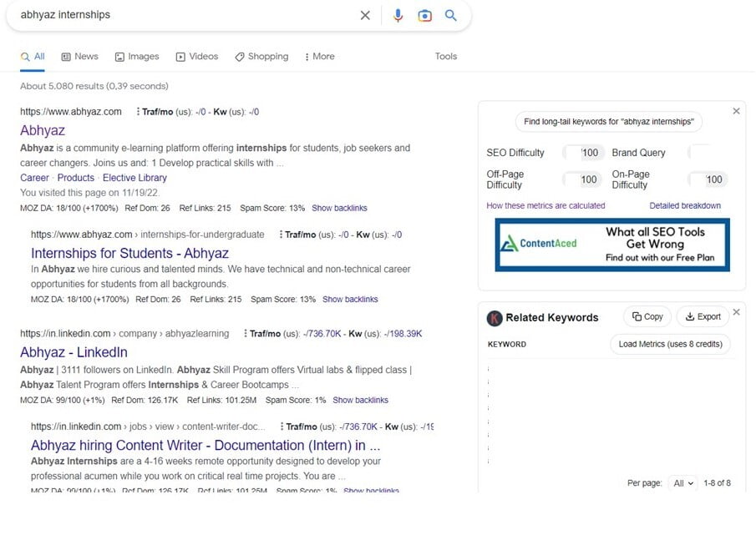The image size is (756, 540).
Task: Click the Related Keywords logo icon
Action: click(x=495, y=318)
